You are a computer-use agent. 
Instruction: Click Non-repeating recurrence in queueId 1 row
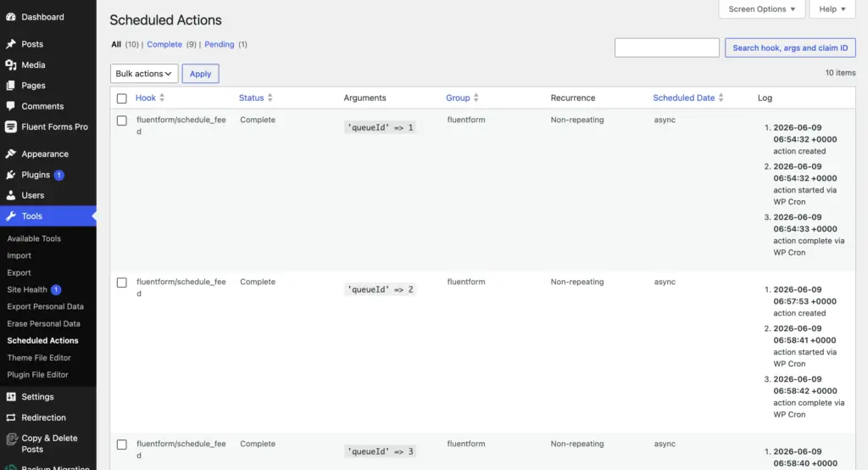(x=576, y=120)
